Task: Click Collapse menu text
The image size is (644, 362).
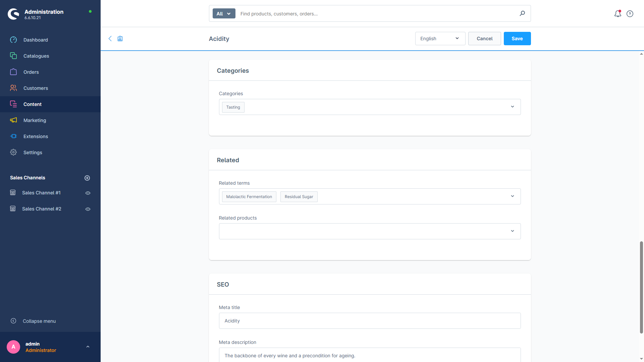Action: (39, 321)
